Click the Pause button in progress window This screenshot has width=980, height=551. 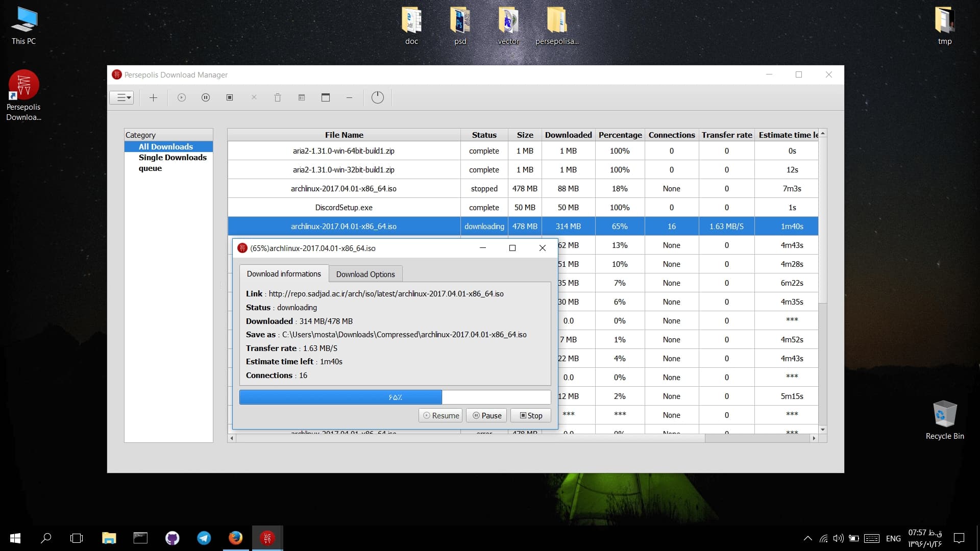(487, 415)
